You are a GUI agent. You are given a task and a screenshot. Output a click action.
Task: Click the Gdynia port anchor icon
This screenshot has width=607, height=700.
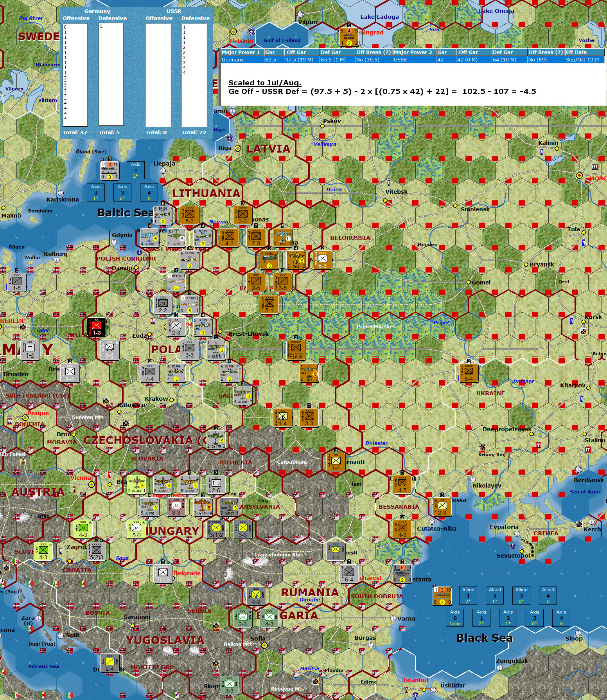(114, 242)
